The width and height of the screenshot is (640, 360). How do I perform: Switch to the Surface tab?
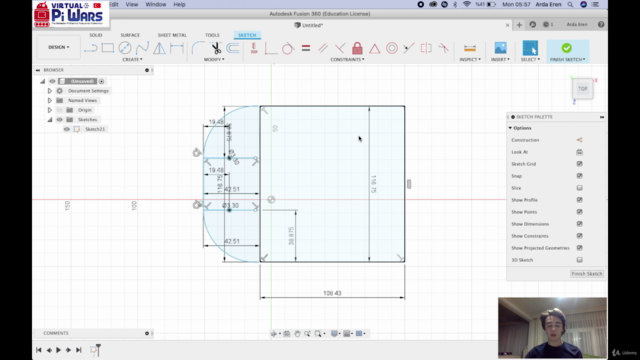point(130,35)
